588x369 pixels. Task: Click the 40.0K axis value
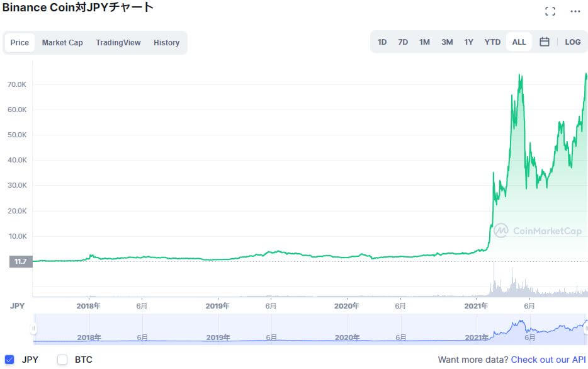[17, 160]
